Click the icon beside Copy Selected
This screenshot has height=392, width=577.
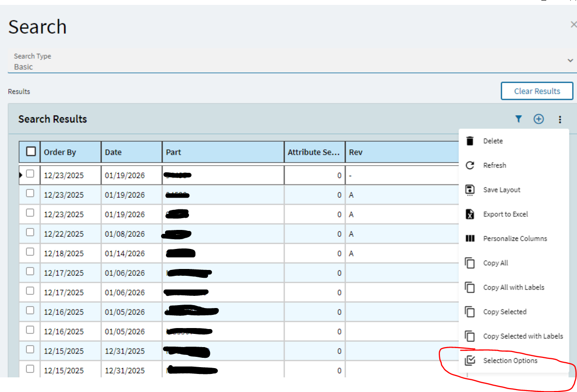click(470, 312)
